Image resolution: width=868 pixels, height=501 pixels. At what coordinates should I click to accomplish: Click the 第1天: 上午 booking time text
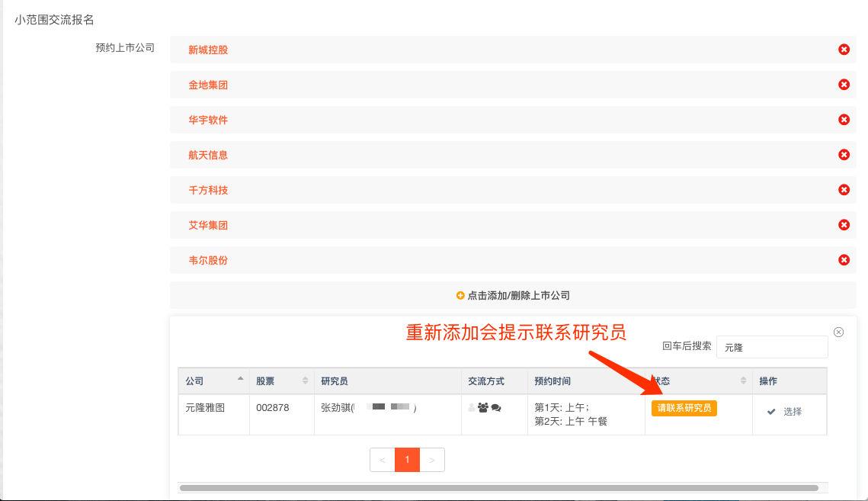(562, 407)
